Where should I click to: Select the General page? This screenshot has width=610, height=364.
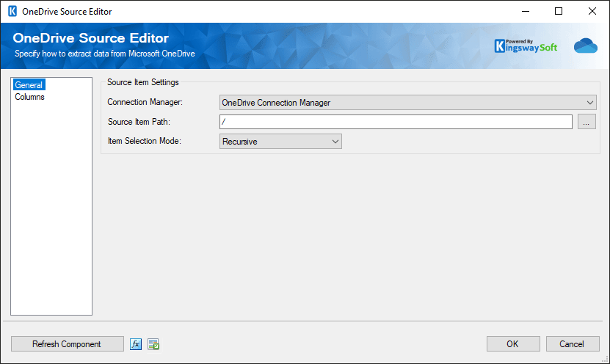29,85
